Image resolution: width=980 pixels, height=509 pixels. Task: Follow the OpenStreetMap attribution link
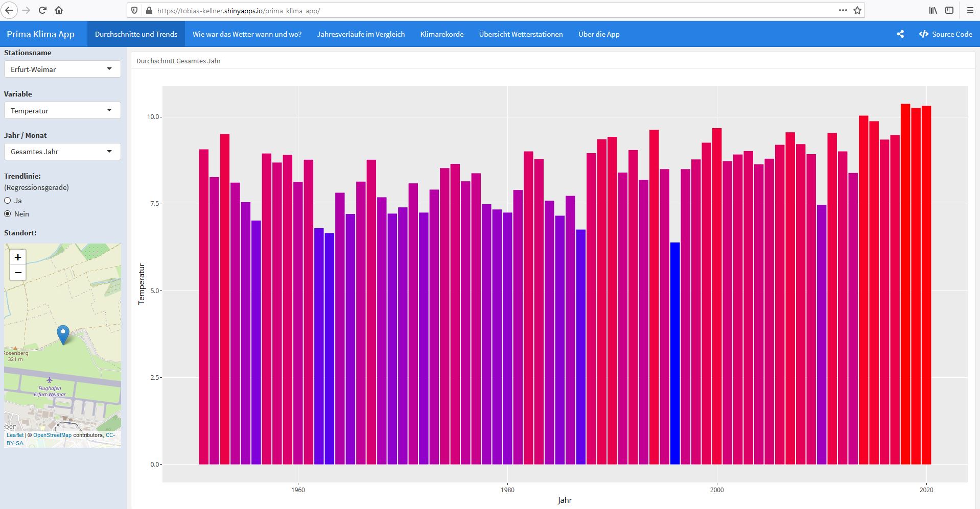coord(52,435)
